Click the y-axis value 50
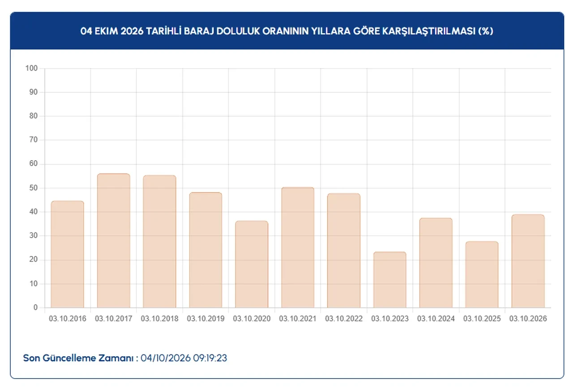Viewport: 573px width, 392px height. pyautogui.click(x=34, y=188)
